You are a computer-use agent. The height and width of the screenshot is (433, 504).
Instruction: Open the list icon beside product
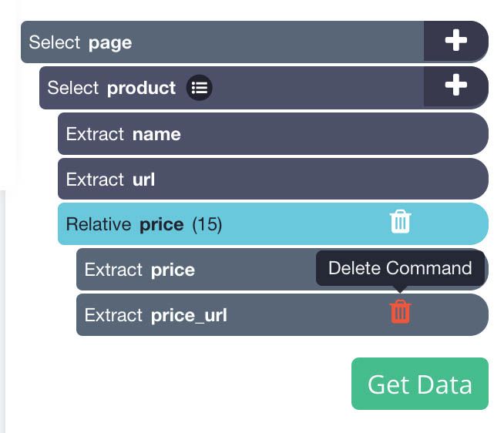pos(200,88)
